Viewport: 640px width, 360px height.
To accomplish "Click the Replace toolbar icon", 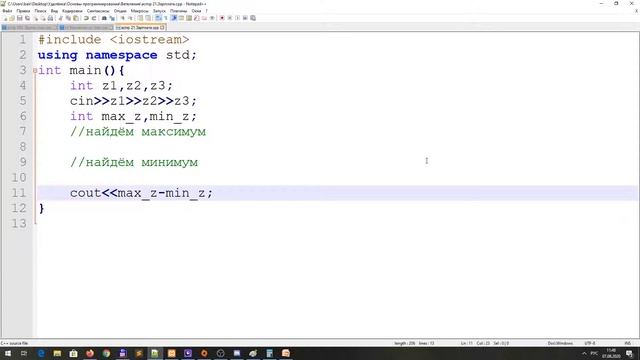I will pyautogui.click(x=112, y=18).
